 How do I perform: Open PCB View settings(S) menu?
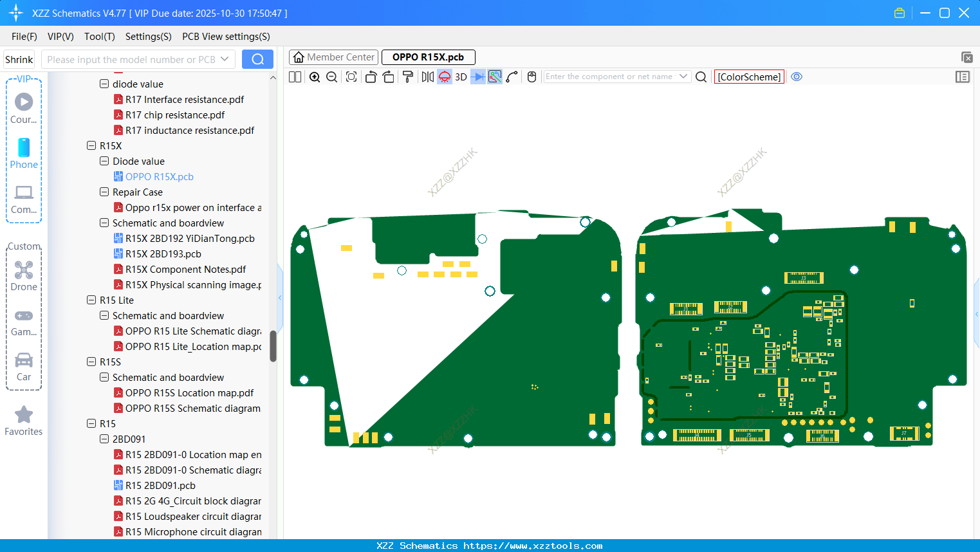click(227, 37)
